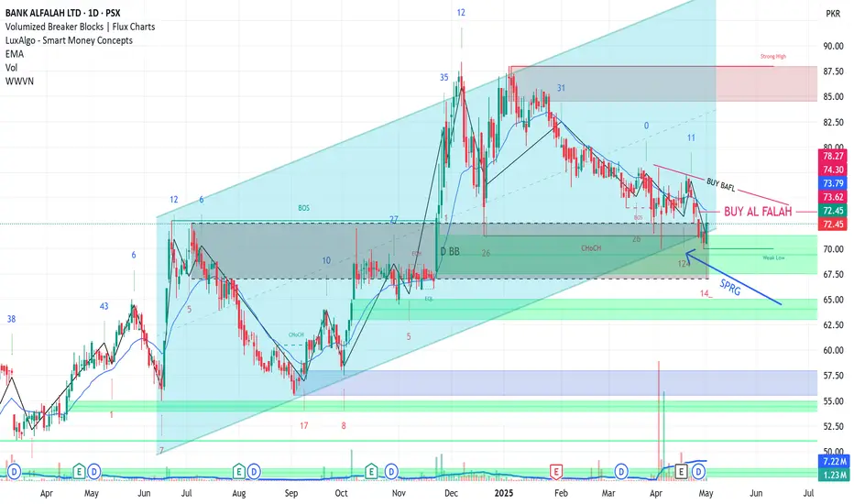This screenshot has height=504, width=854.
Task: Open the green E earnings marker near October
Action: click(371, 471)
